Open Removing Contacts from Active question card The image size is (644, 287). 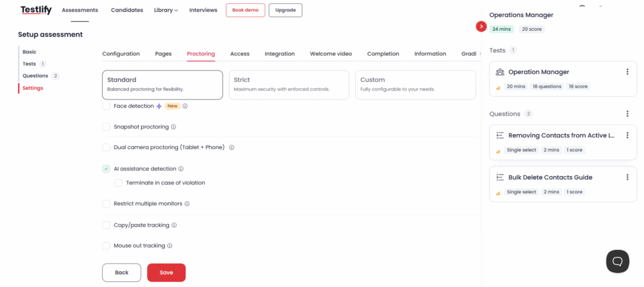click(563, 142)
